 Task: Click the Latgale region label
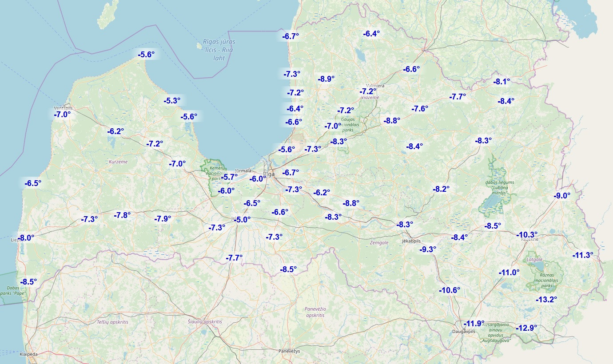(534, 259)
